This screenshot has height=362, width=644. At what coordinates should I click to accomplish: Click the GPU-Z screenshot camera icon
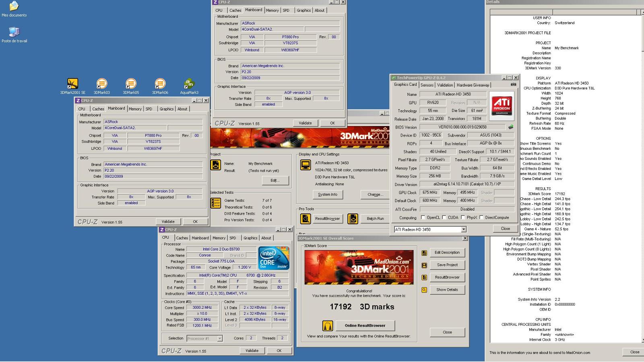(513, 85)
